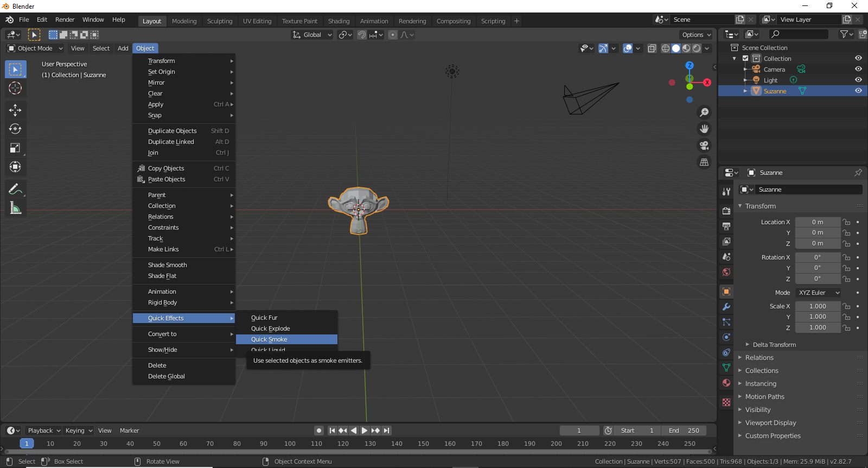Image resolution: width=868 pixels, height=468 pixels.
Task: Switch orthographic perspective grid icon
Action: coord(704,162)
